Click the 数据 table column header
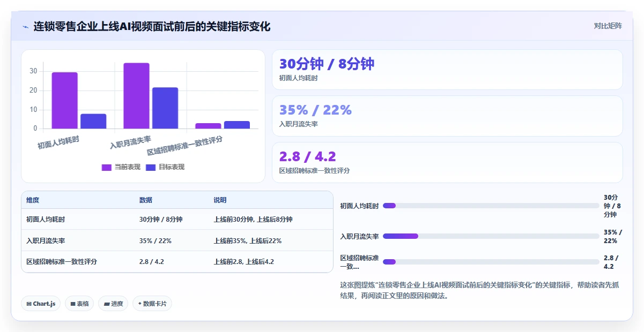Viewport: 644px width, 332px height. click(146, 200)
